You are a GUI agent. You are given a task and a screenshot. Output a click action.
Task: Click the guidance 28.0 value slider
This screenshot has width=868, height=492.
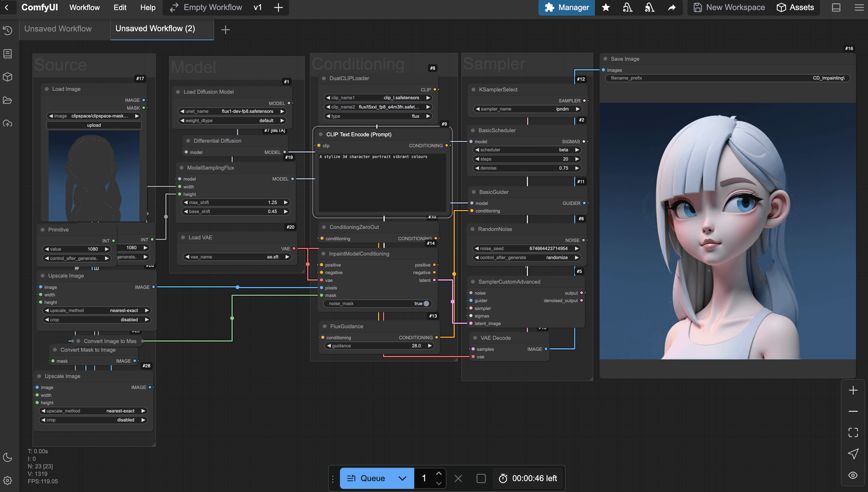coord(379,346)
